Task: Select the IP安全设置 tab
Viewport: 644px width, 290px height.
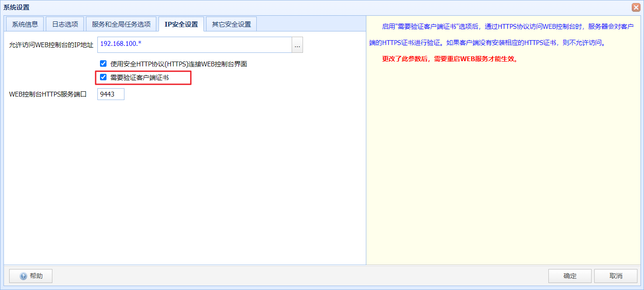Action: (181, 24)
